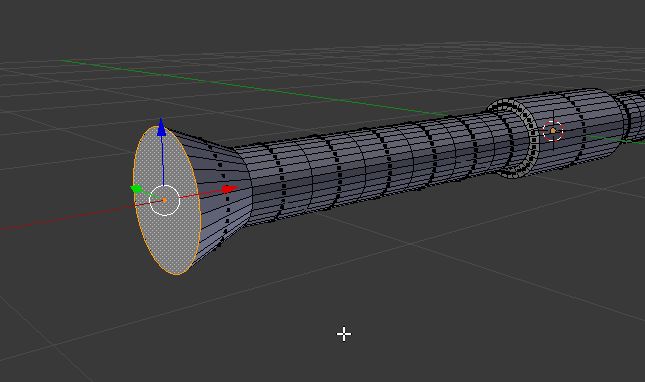The height and width of the screenshot is (382, 645).
Task: Click the green Y-axis gizmo arrow
Action: (x=136, y=189)
